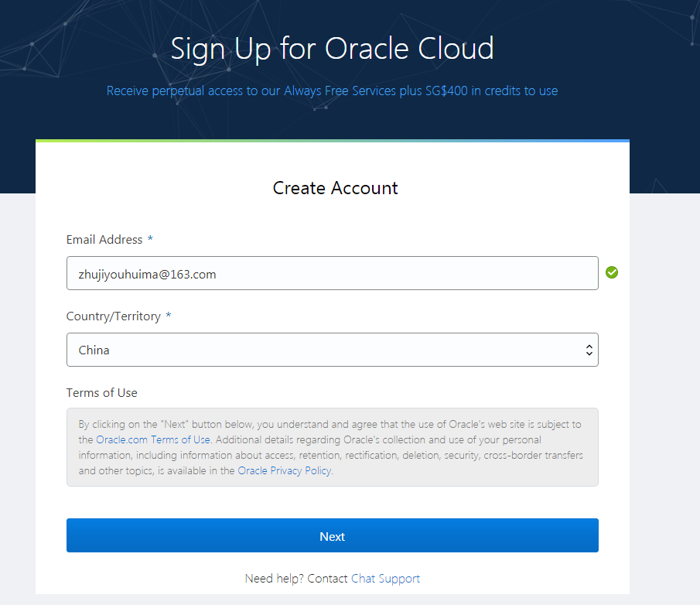Click the "Sign Up for Oracle Cloud" heading
Viewport: 700px width, 605px height.
pos(332,48)
